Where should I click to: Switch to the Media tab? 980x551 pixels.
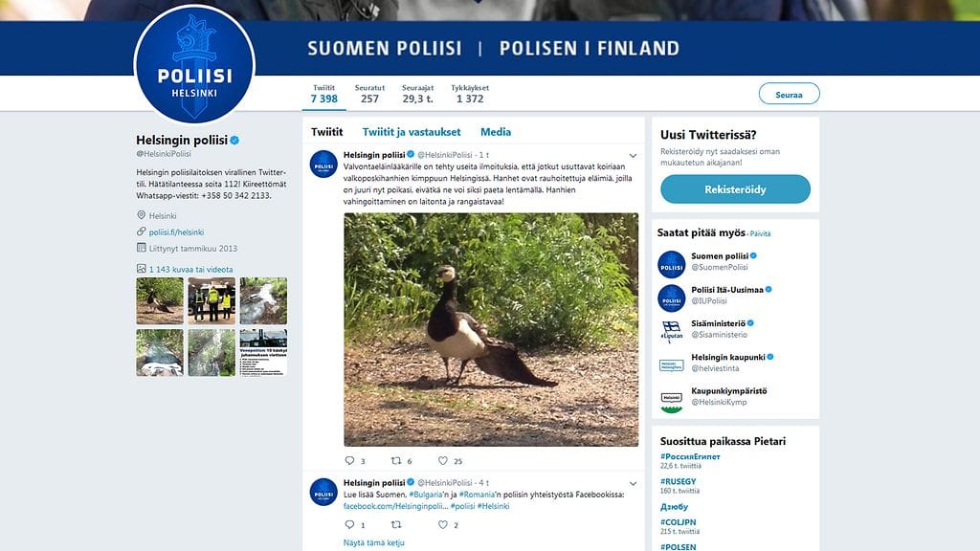(496, 131)
